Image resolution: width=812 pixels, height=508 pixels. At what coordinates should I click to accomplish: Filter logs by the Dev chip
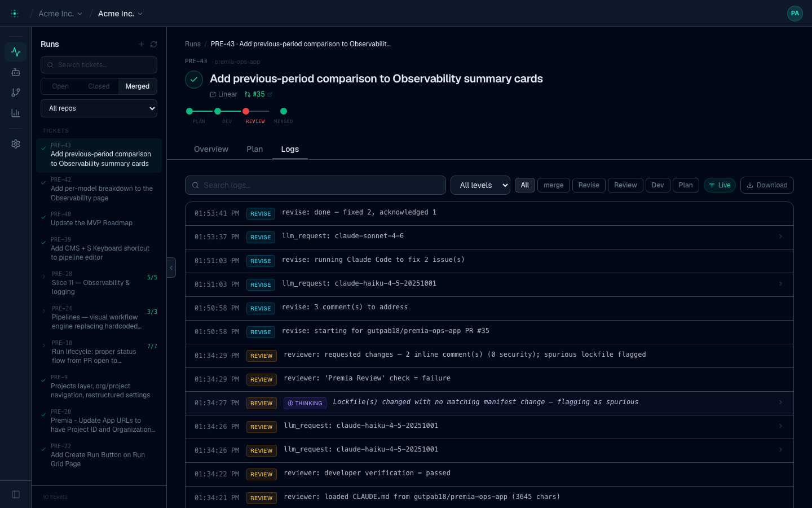tap(658, 185)
